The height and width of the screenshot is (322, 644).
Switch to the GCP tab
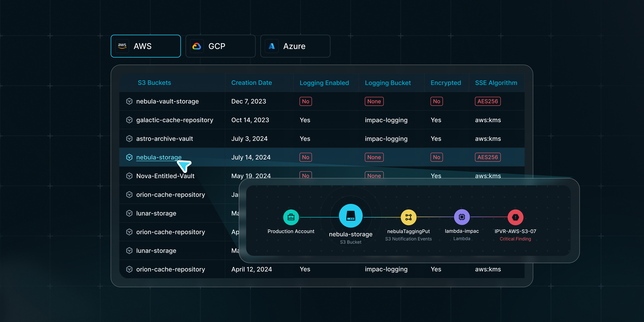(x=220, y=46)
